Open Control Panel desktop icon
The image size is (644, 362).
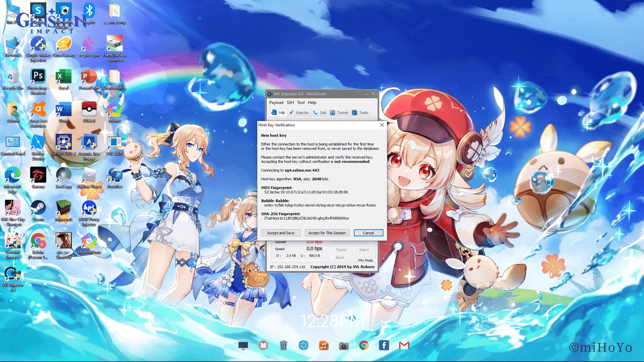[x=13, y=145]
